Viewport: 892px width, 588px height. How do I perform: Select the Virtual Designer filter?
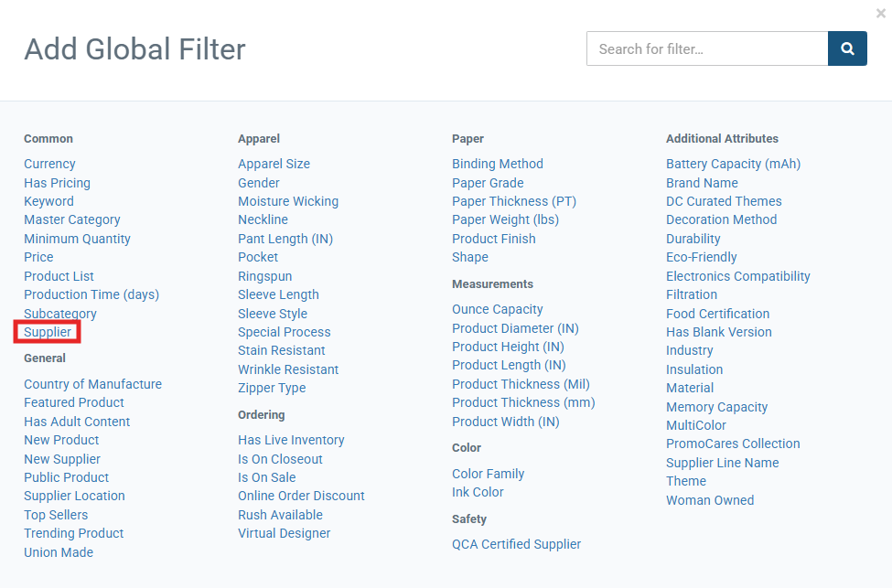[x=285, y=533]
